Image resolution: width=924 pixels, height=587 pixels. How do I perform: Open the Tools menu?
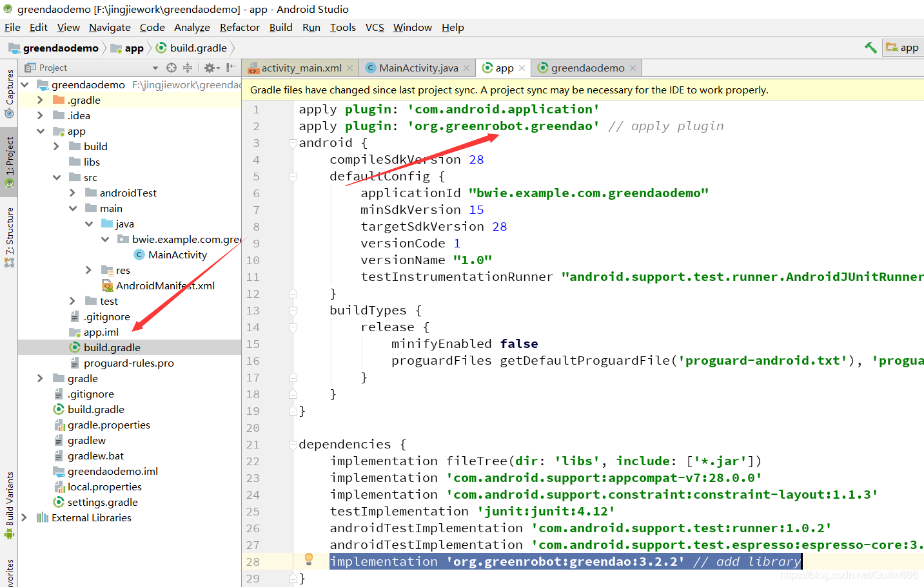point(343,27)
